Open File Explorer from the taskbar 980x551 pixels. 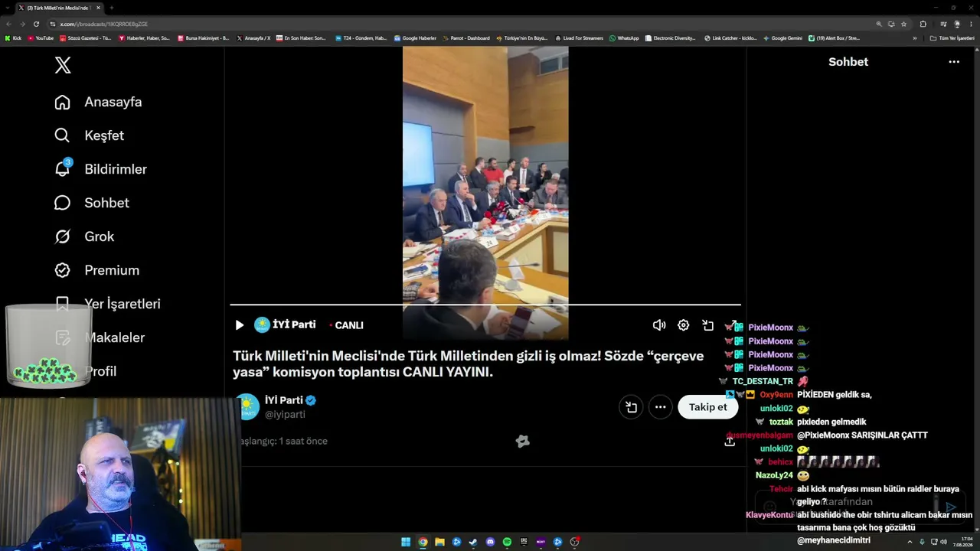point(439,542)
